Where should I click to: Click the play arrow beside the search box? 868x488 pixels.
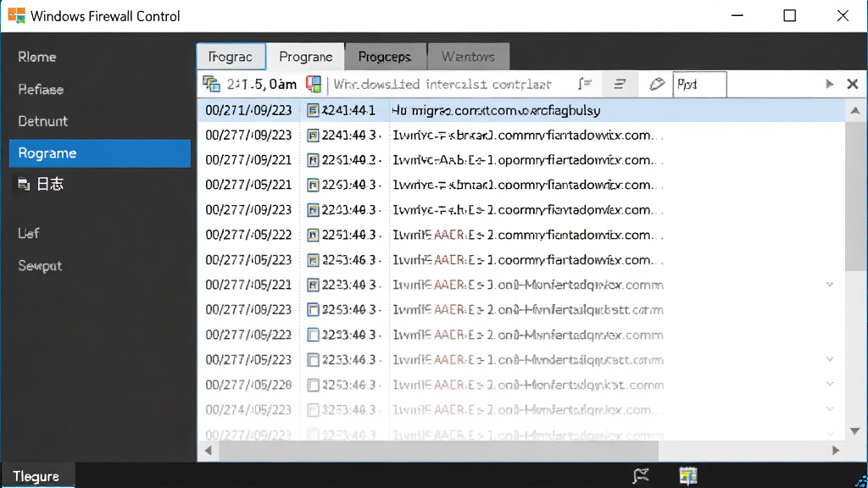(829, 84)
